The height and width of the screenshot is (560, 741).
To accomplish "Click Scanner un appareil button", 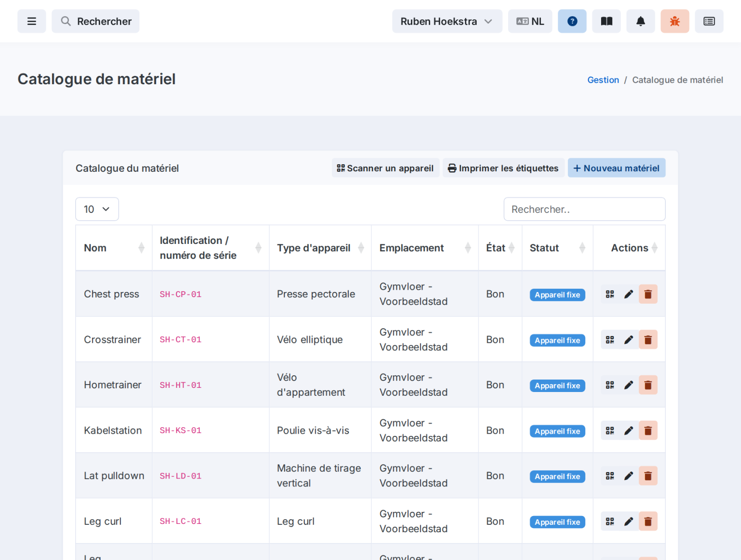I will [x=385, y=168].
